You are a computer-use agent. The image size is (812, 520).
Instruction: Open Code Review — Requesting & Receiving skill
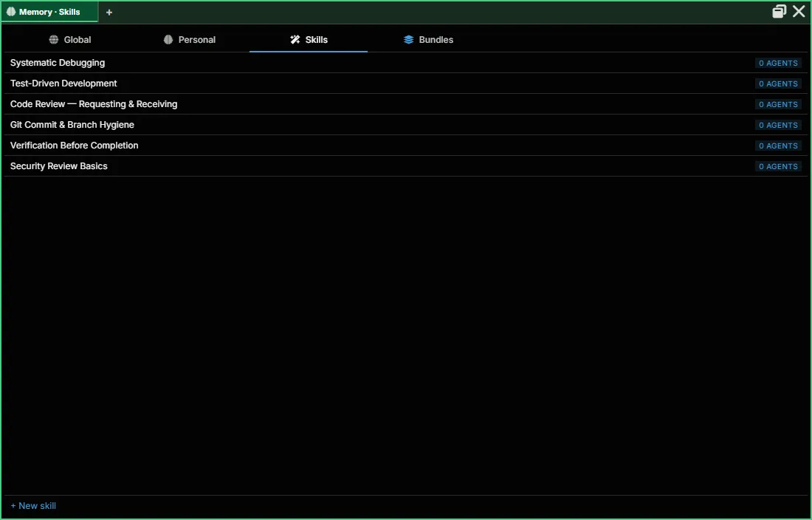tap(405, 104)
